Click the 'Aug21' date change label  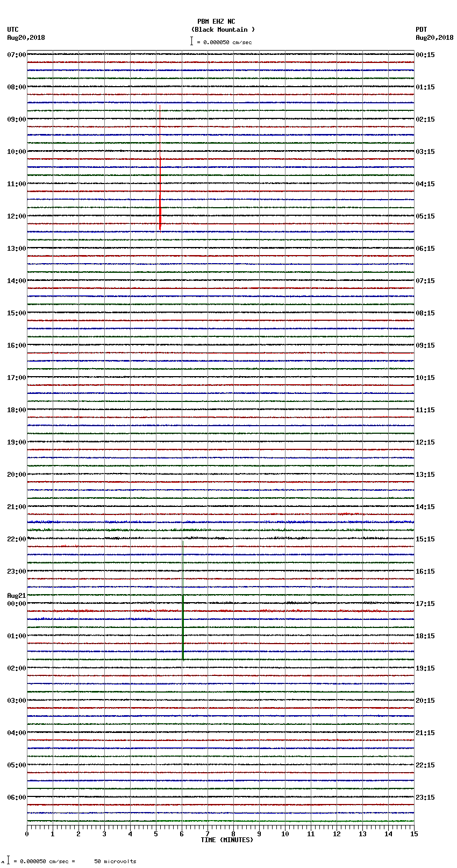[17, 596]
